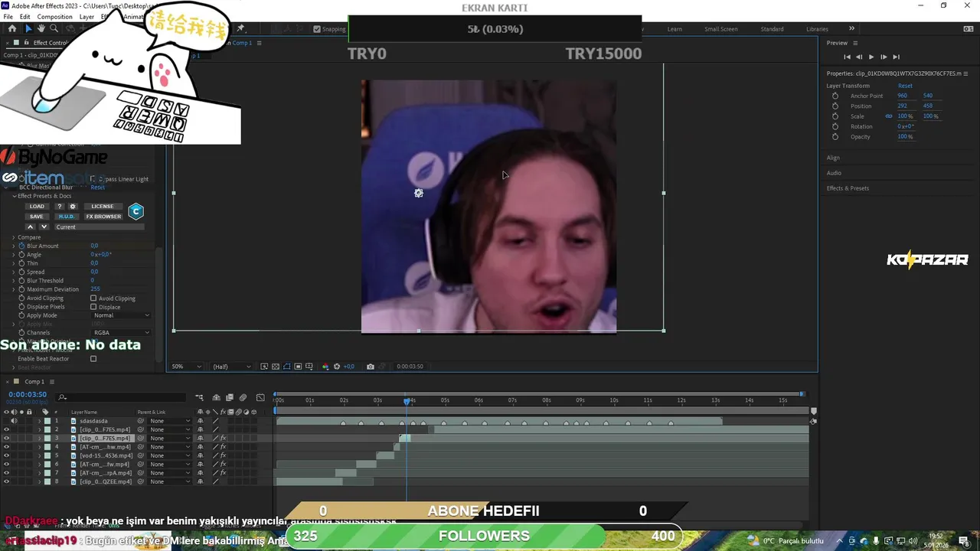Toggle the transparency grid icon in viewer
Screen dimensions: 980x551
pyautogui.click(x=276, y=367)
